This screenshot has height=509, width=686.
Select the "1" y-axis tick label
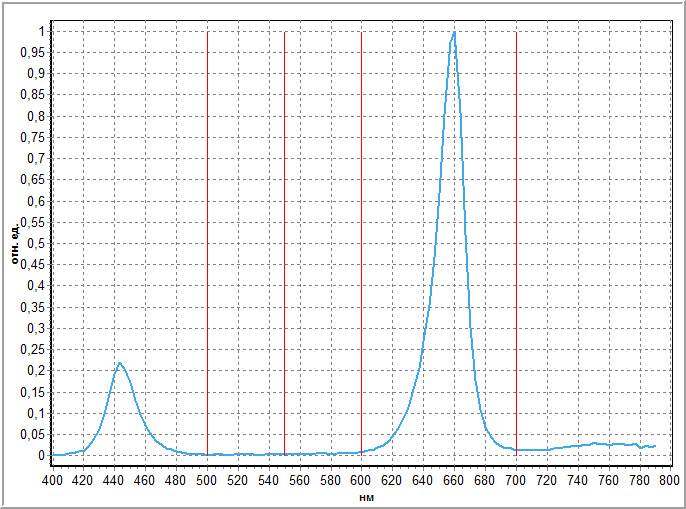tap(40, 32)
